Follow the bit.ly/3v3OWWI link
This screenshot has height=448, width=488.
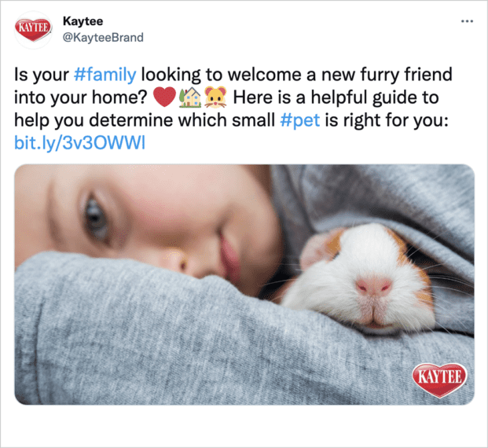pos(79,143)
